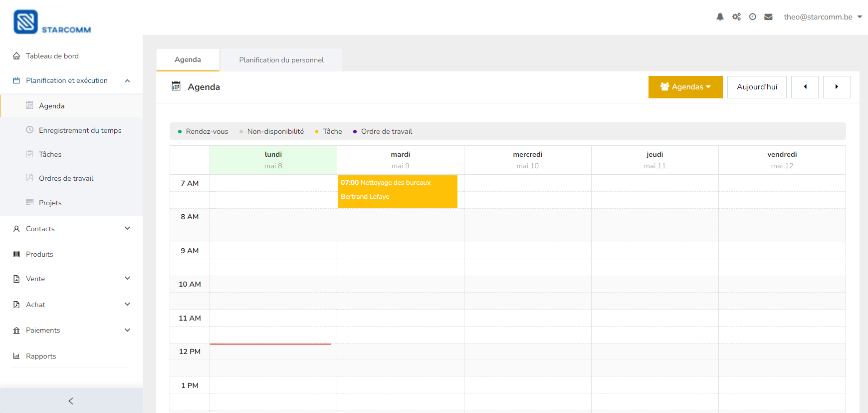
Task: Expand the Contacts menu section
Action: point(71,229)
